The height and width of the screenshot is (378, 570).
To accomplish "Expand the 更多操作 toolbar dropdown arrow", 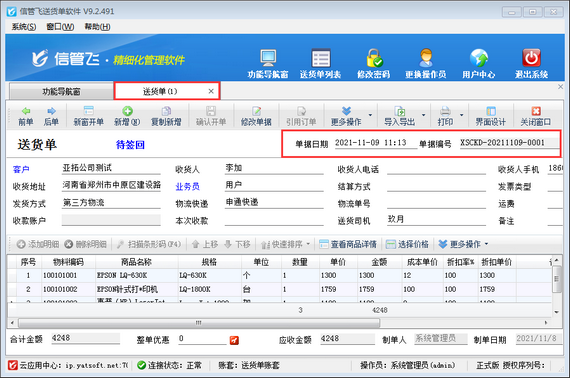I will coord(370,115).
